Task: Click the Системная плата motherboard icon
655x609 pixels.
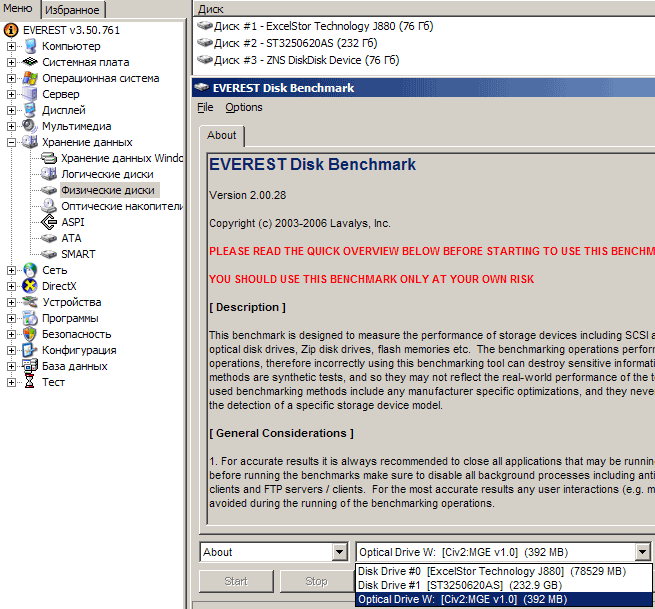Action: pos(30,62)
